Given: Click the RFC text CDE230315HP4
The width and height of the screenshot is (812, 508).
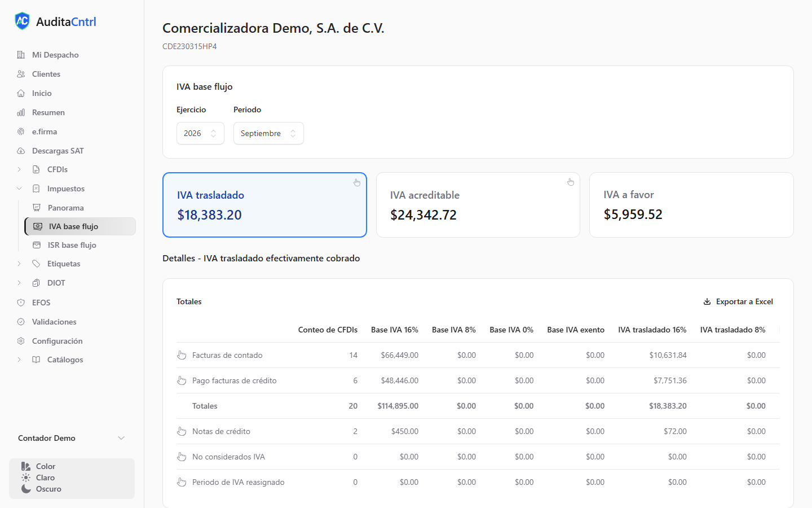Looking at the screenshot, I should coord(189,46).
